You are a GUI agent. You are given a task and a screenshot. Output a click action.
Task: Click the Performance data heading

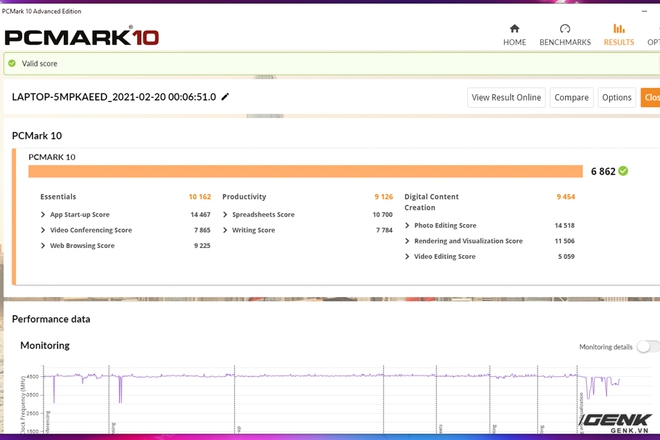click(51, 319)
